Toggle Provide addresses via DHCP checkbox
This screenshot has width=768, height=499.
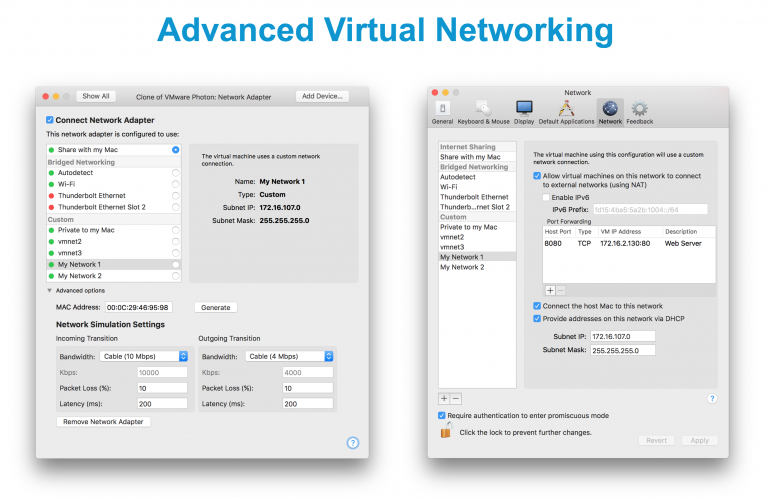click(x=537, y=318)
